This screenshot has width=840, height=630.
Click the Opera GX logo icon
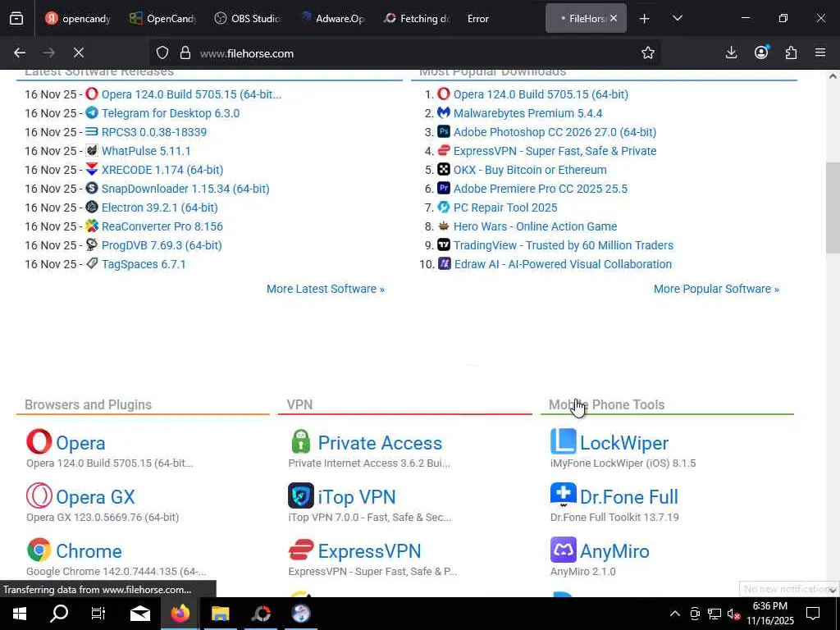click(39, 496)
